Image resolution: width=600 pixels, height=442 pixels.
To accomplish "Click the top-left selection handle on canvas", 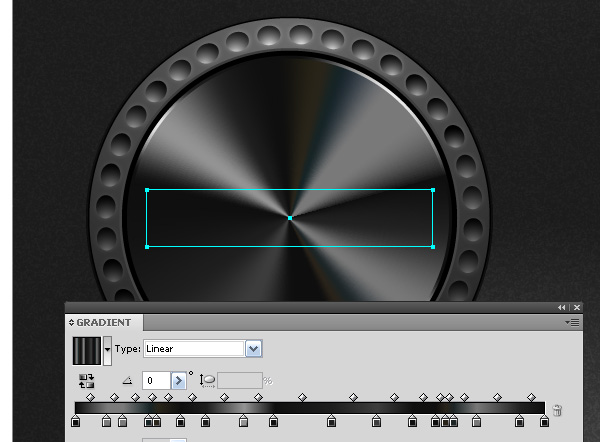I will [147, 190].
